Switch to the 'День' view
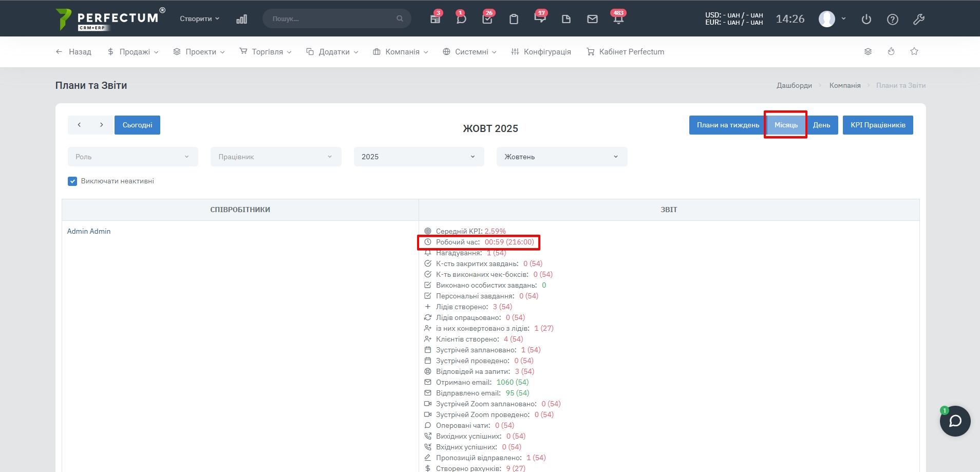 (821, 125)
